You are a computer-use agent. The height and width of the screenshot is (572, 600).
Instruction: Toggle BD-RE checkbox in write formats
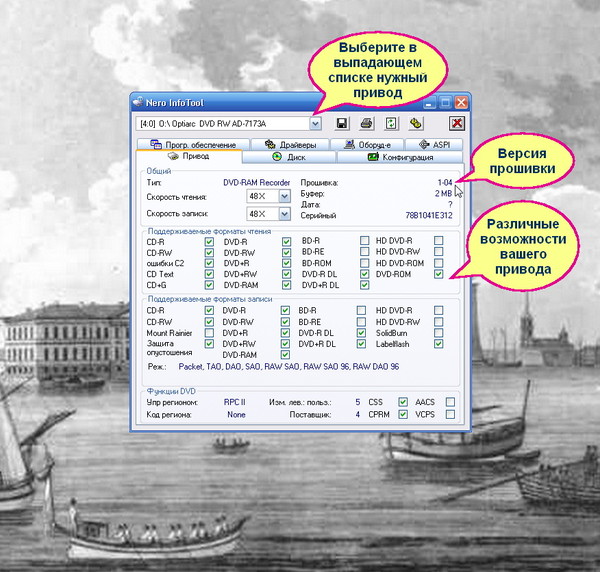361,322
